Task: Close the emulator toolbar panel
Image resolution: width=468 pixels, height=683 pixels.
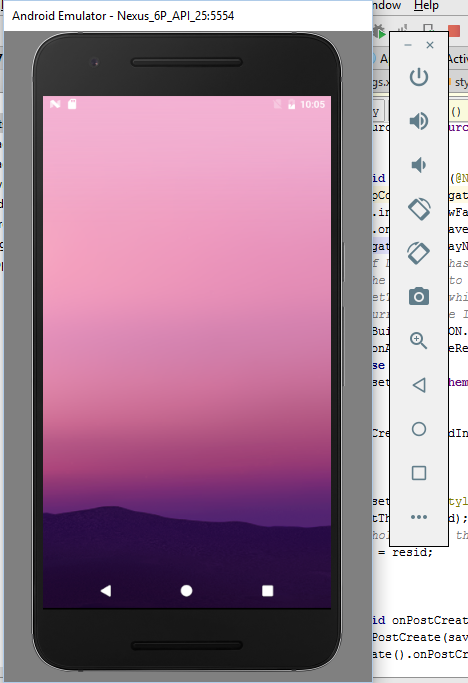Action: click(x=430, y=45)
